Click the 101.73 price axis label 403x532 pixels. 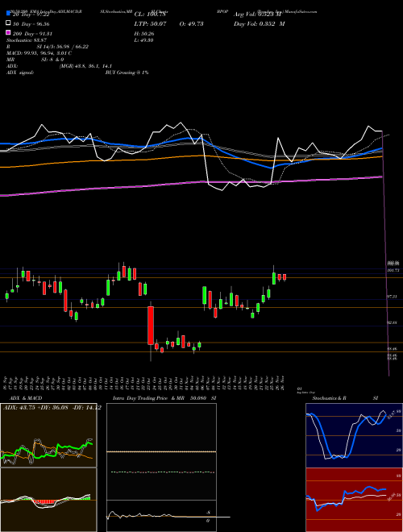393,270
